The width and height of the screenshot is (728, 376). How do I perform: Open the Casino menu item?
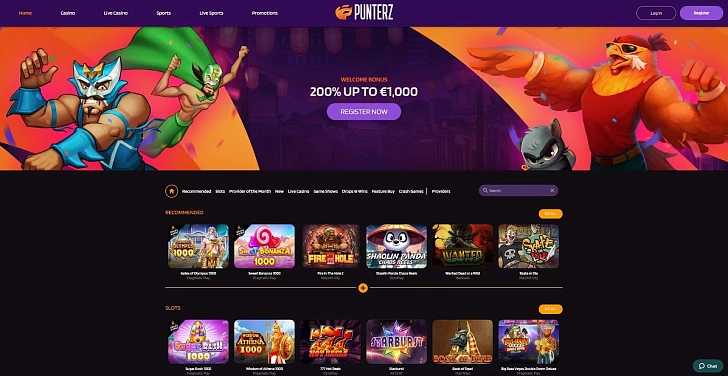[68, 13]
